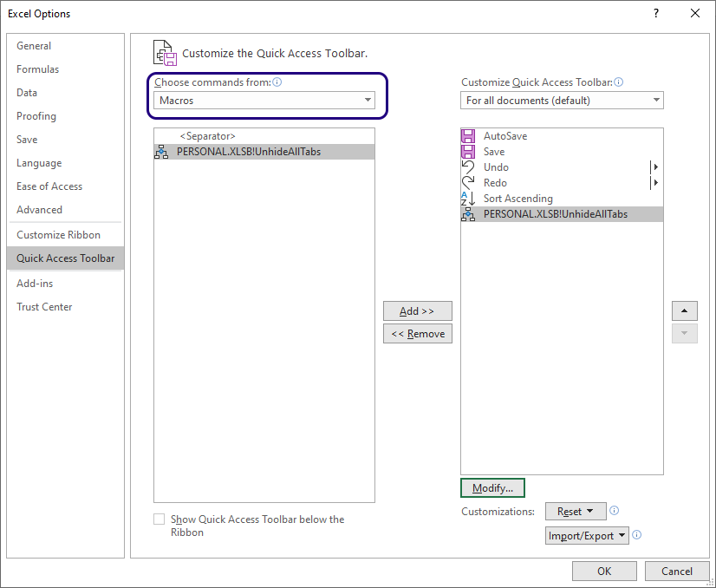This screenshot has height=588, width=716.
Task: Click the info icon beside Reset
Action: pos(615,511)
